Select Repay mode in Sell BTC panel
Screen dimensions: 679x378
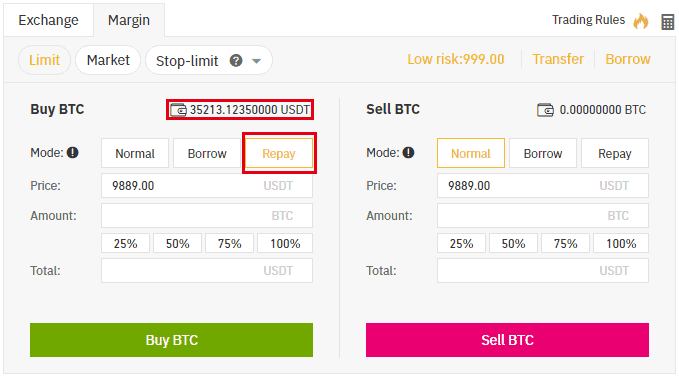coord(615,153)
